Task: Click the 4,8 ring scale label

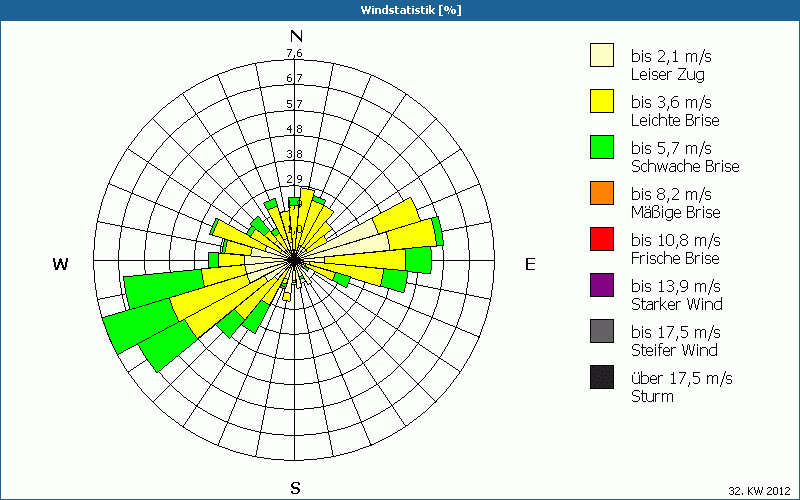Action: coord(294,129)
